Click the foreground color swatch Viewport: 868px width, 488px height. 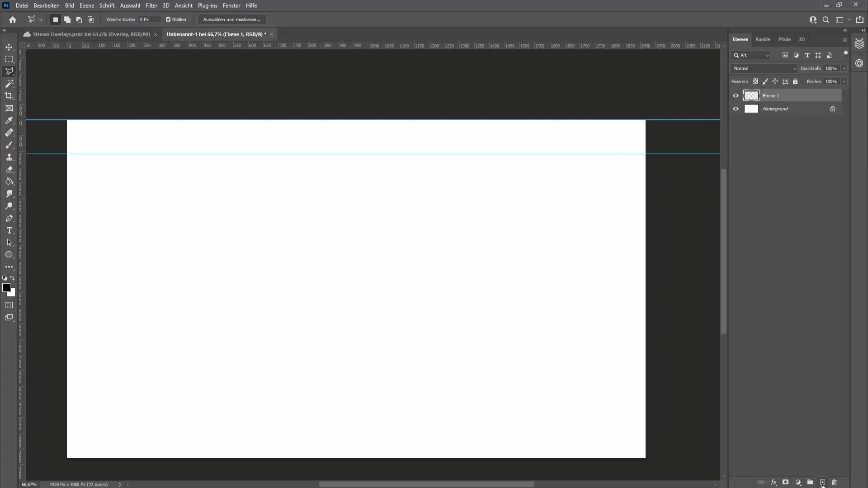(6, 286)
